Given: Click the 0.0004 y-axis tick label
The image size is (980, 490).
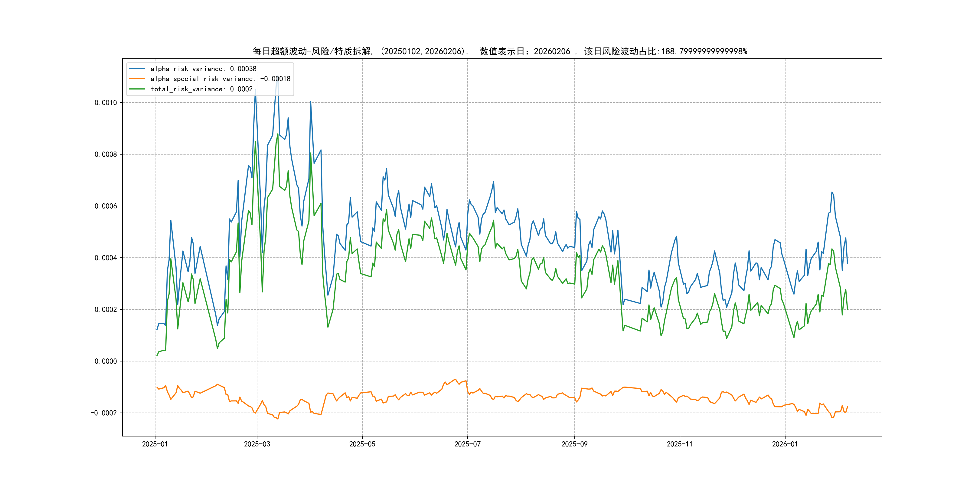Looking at the screenshot, I should coord(106,258).
